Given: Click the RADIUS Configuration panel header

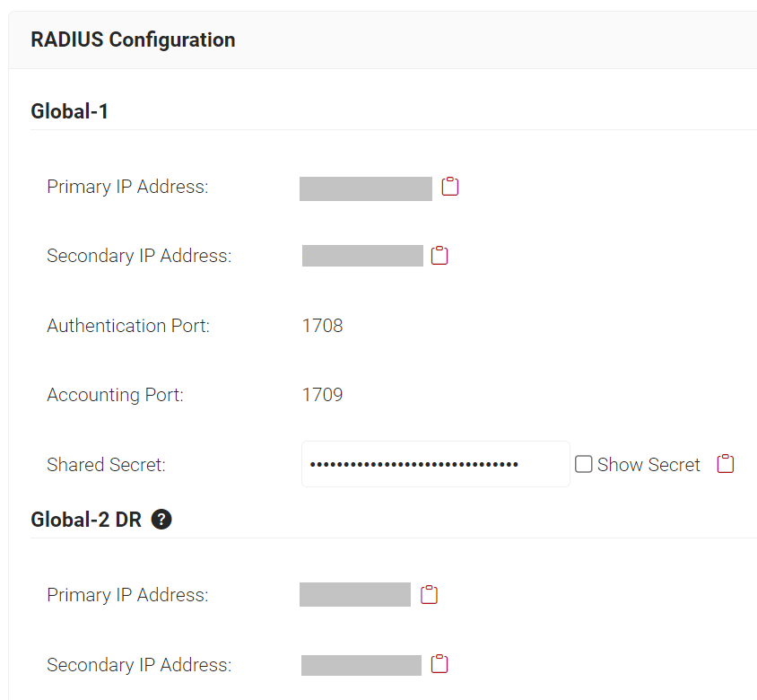Looking at the screenshot, I should pyautogui.click(x=133, y=39).
